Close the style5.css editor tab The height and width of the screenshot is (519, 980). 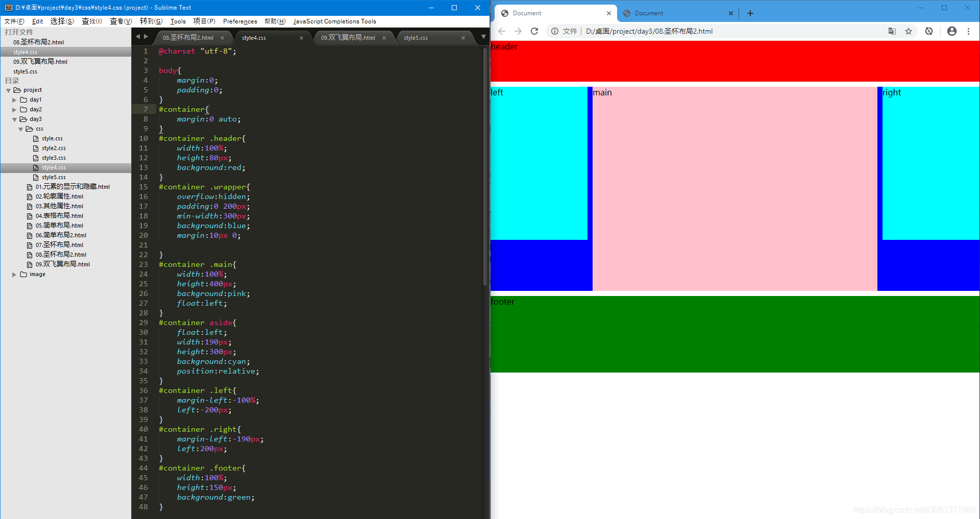click(x=463, y=38)
